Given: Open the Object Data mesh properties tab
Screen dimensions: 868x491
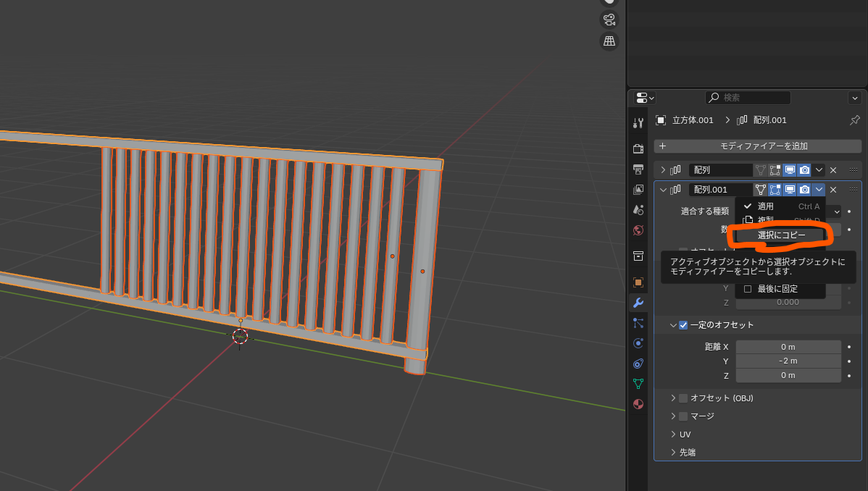Looking at the screenshot, I should coord(638,384).
